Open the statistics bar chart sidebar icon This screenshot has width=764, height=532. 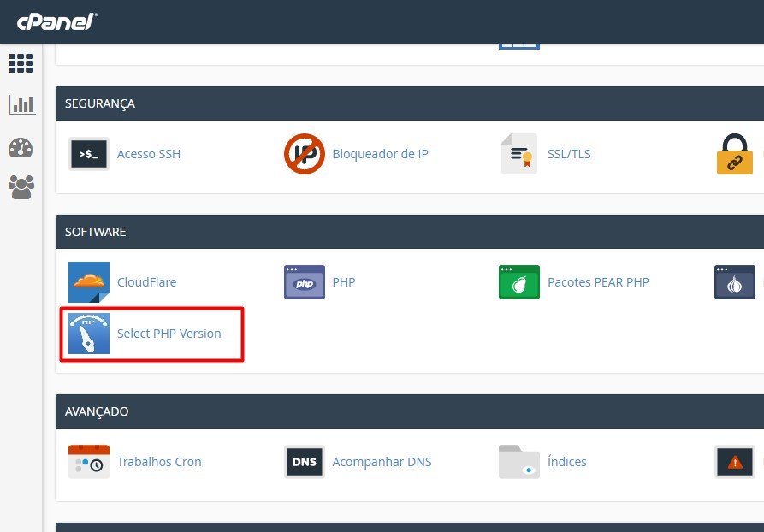click(x=22, y=104)
